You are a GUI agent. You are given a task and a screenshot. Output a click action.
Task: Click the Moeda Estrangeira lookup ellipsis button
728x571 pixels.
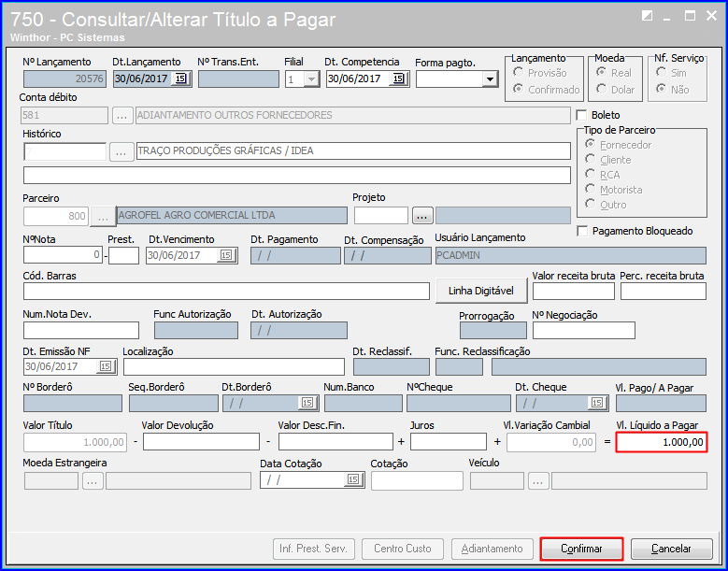pos(93,481)
